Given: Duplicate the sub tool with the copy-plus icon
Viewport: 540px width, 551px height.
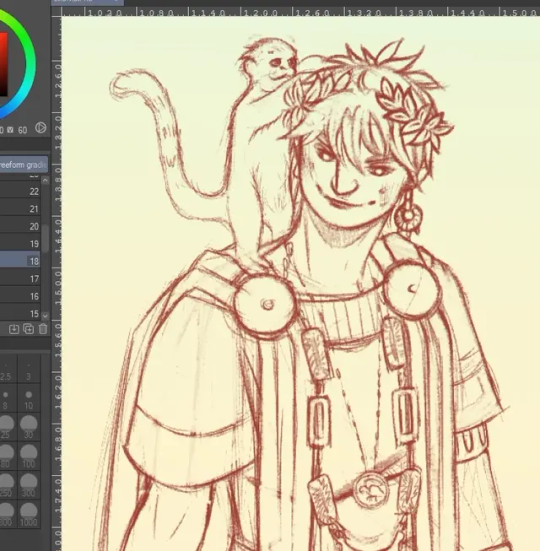Looking at the screenshot, I should [x=28, y=329].
